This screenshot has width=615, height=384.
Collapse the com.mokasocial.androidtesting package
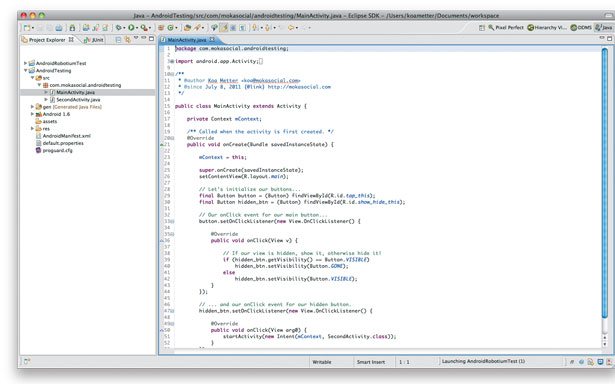point(39,85)
